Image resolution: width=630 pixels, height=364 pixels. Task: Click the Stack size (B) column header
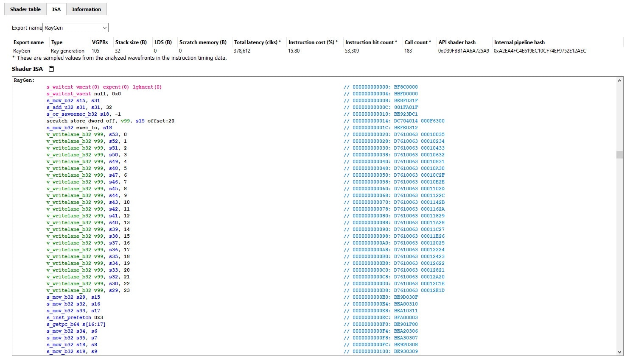131,42
